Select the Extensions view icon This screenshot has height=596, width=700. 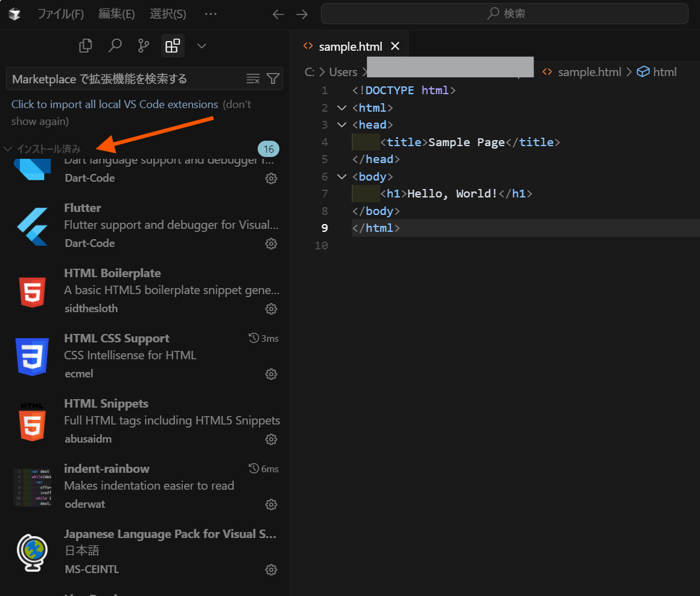[x=173, y=45]
